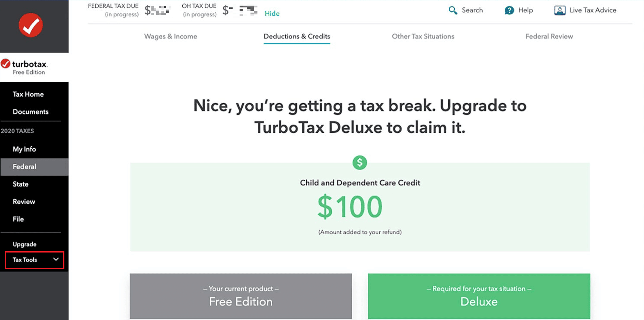This screenshot has width=644, height=320.
Task: Click the Live Tax Advice person icon
Action: pyautogui.click(x=560, y=10)
